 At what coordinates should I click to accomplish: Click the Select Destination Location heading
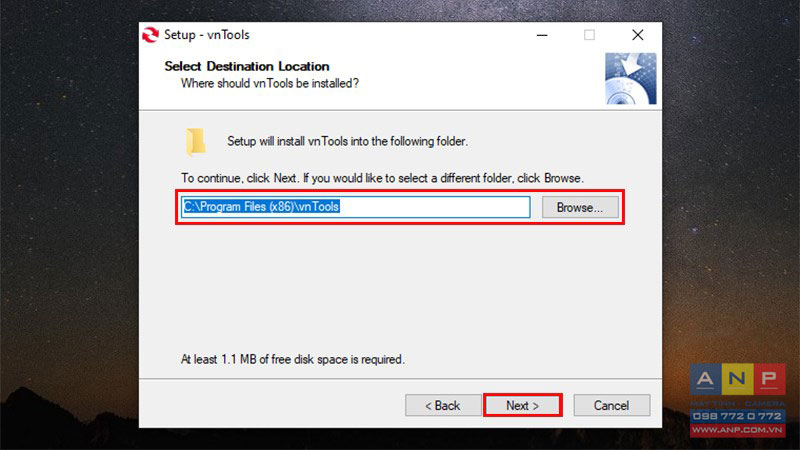(x=247, y=66)
